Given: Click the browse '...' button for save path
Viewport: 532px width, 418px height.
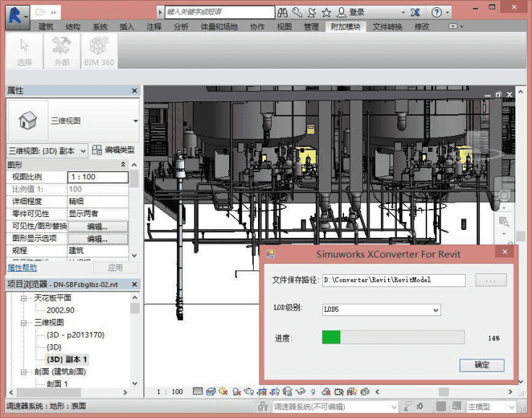Looking at the screenshot, I should [x=491, y=280].
